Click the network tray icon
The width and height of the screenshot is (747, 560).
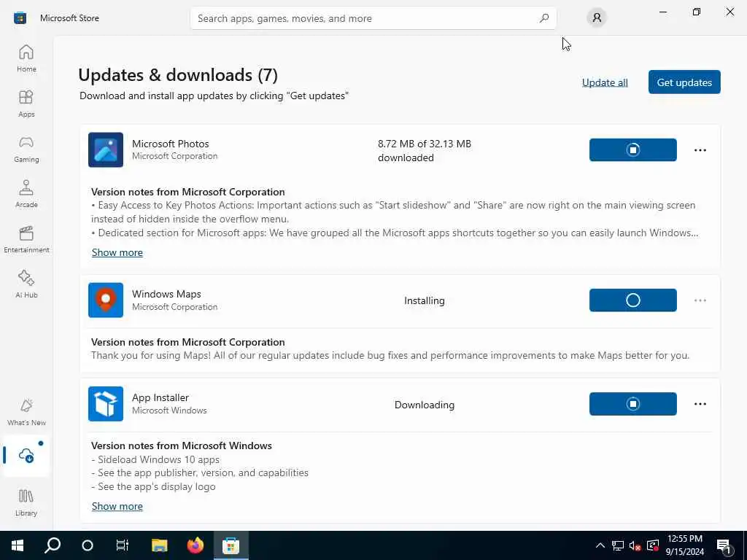tap(618, 545)
